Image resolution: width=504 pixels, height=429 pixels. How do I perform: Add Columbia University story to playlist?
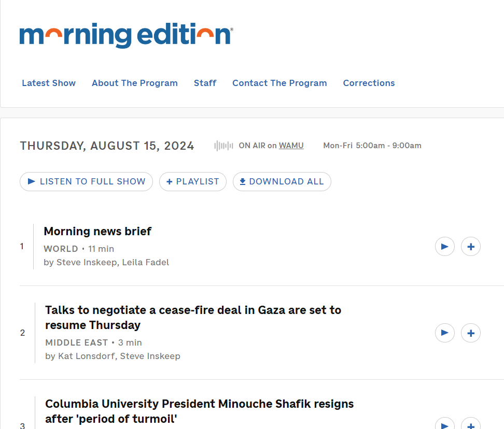pos(471,424)
